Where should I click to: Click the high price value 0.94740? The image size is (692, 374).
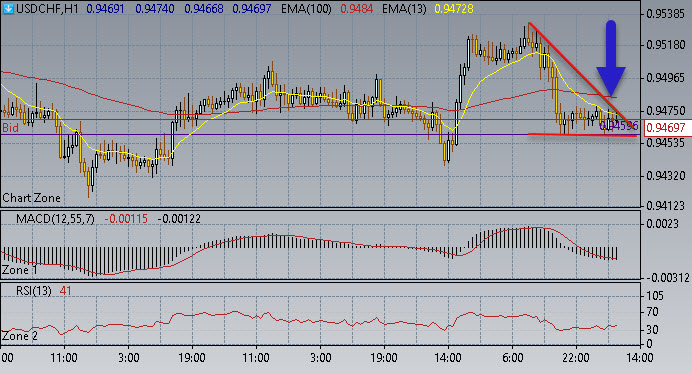pyautogui.click(x=154, y=9)
